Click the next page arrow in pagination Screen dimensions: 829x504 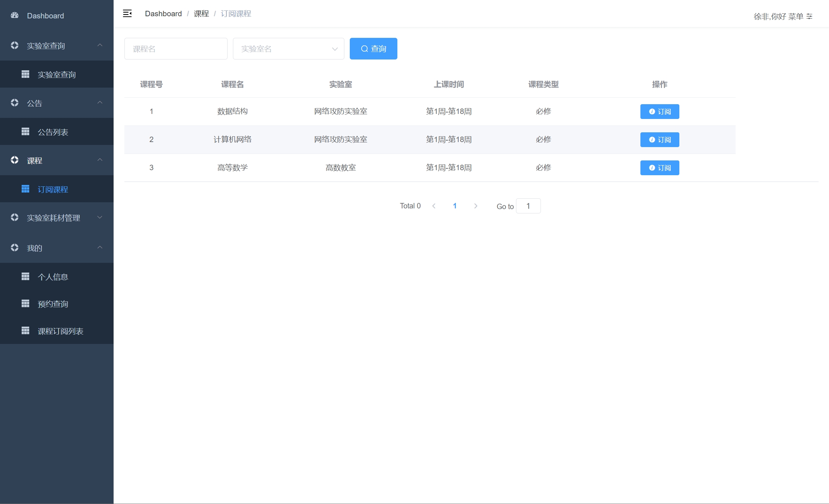pyautogui.click(x=476, y=206)
